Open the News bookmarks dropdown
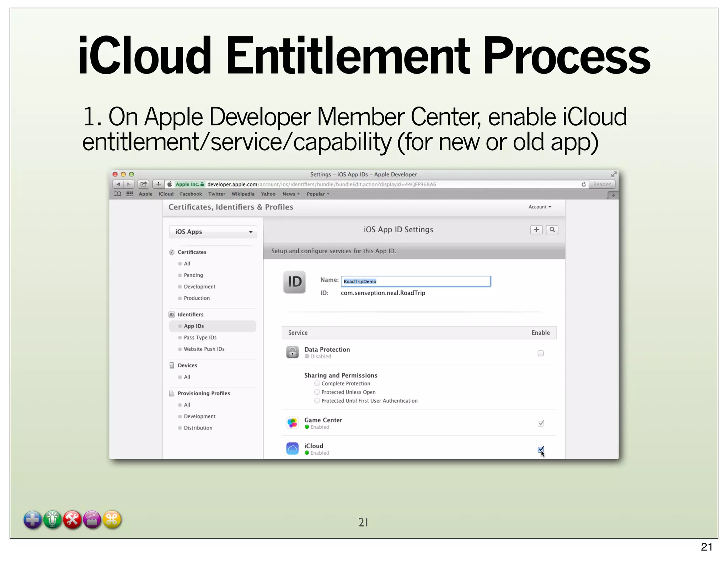This screenshot has height=562, width=728. pyautogui.click(x=291, y=194)
